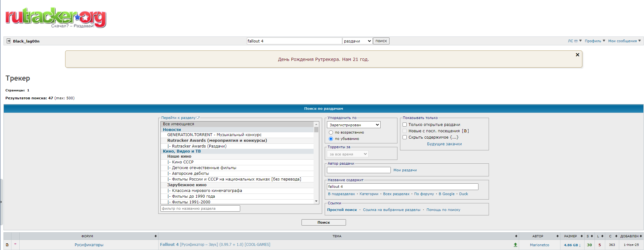Open author Marionetco's profile link
Screen dimensions: 644x250
[x=539, y=245]
